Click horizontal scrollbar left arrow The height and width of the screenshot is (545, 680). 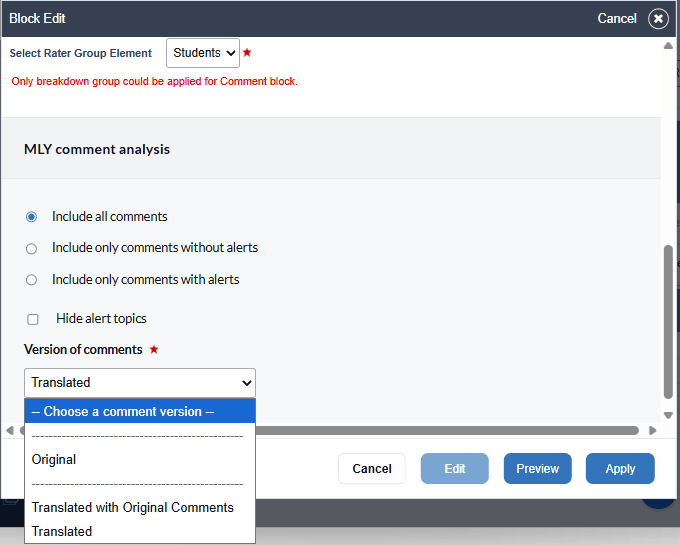click(x=10, y=431)
